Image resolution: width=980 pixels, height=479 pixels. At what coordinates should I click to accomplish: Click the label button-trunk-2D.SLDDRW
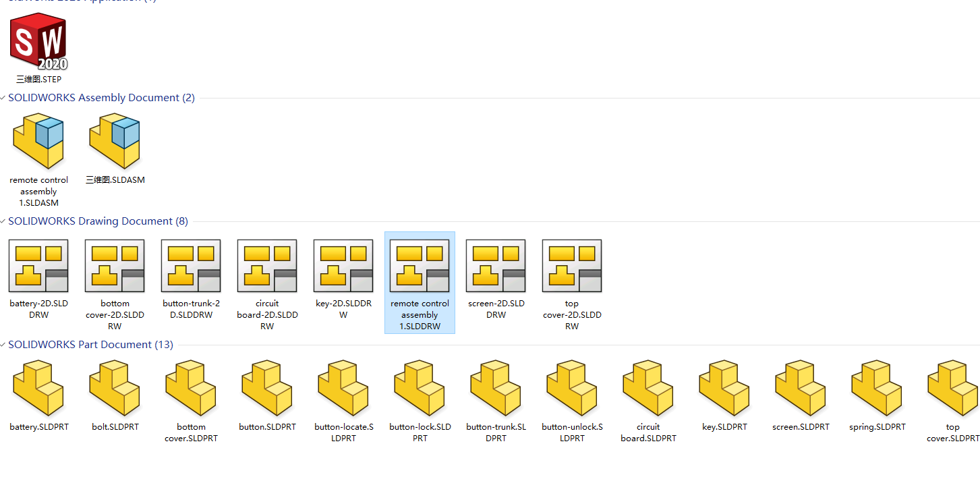pyautogui.click(x=191, y=309)
